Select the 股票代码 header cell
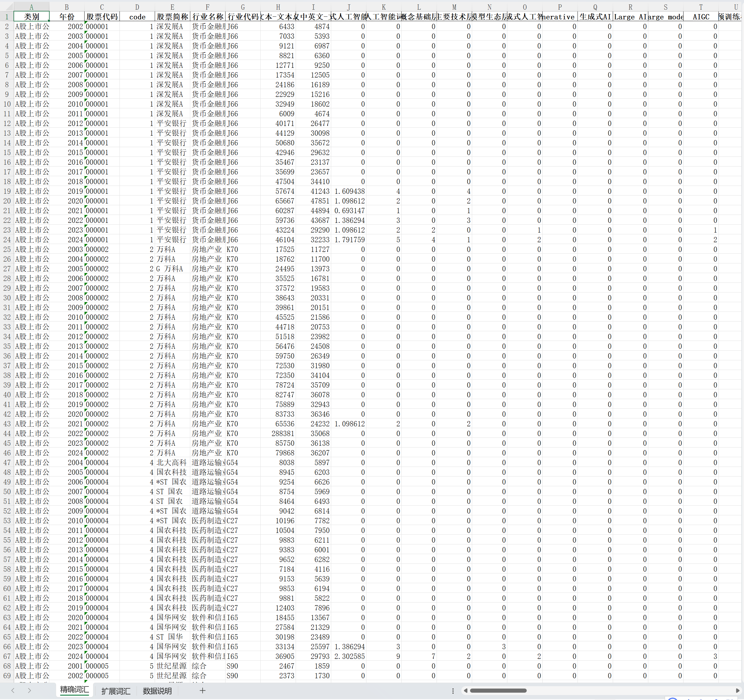 click(102, 16)
